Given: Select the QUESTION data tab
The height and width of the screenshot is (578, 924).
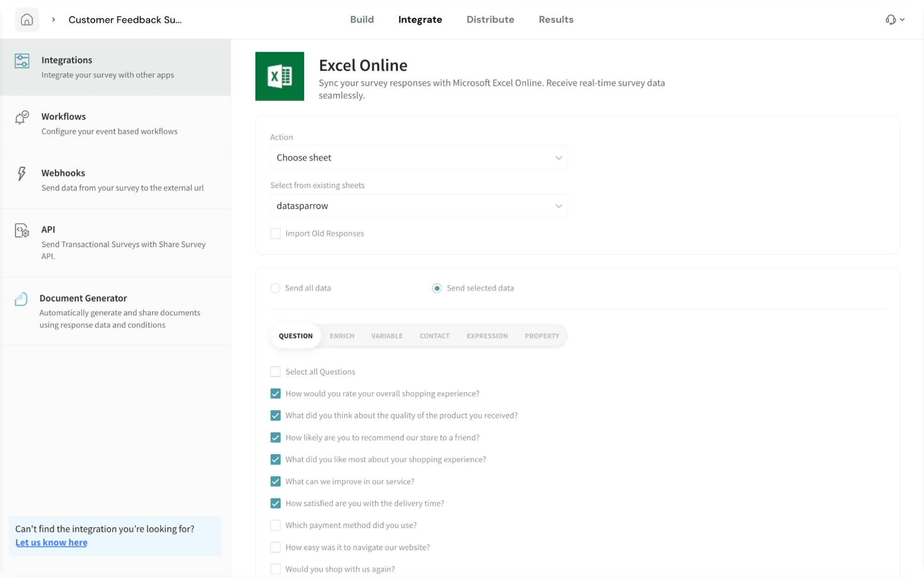Looking at the screenshot, I should click(296, 336).
